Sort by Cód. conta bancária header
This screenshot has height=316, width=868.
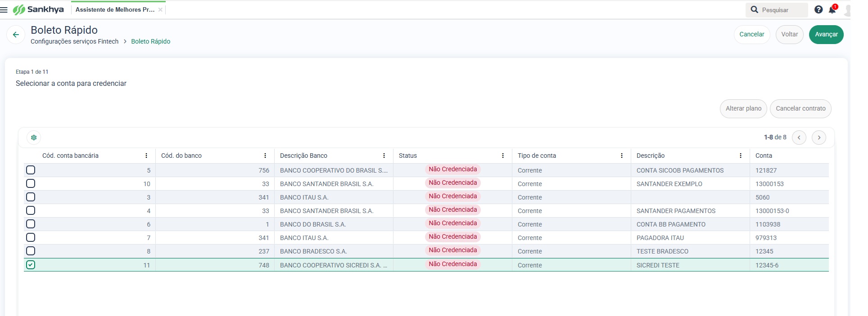70,156
